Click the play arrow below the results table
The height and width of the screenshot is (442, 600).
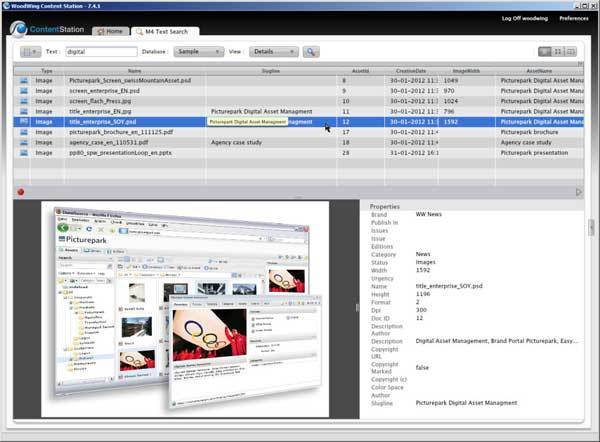pyautogui.click(x=579, y=192)
